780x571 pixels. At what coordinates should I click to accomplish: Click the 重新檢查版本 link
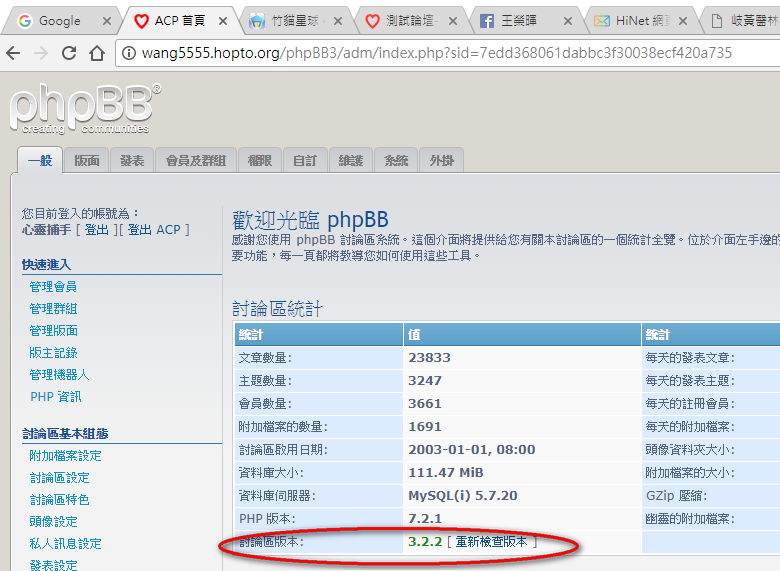[x=491, y=541]
